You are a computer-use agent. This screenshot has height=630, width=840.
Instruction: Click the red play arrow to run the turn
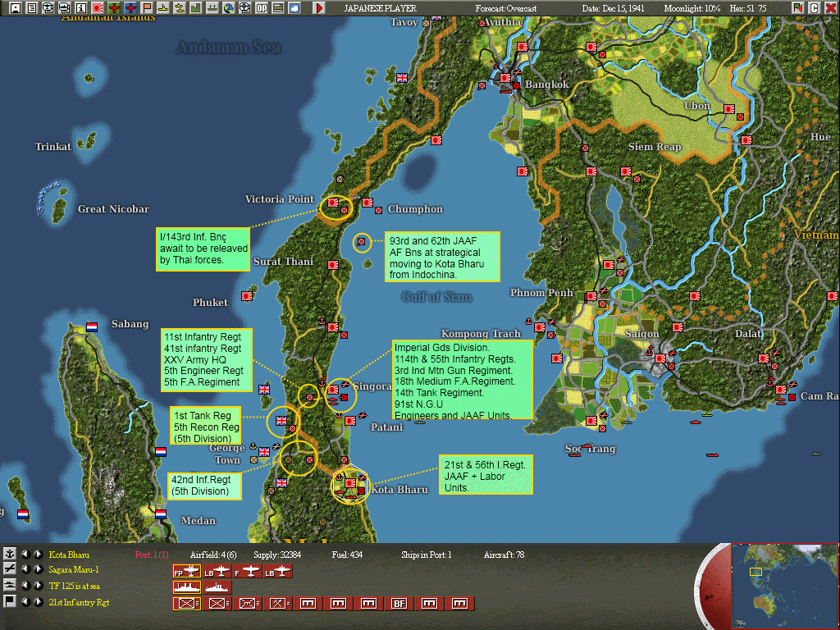(319, 7)
